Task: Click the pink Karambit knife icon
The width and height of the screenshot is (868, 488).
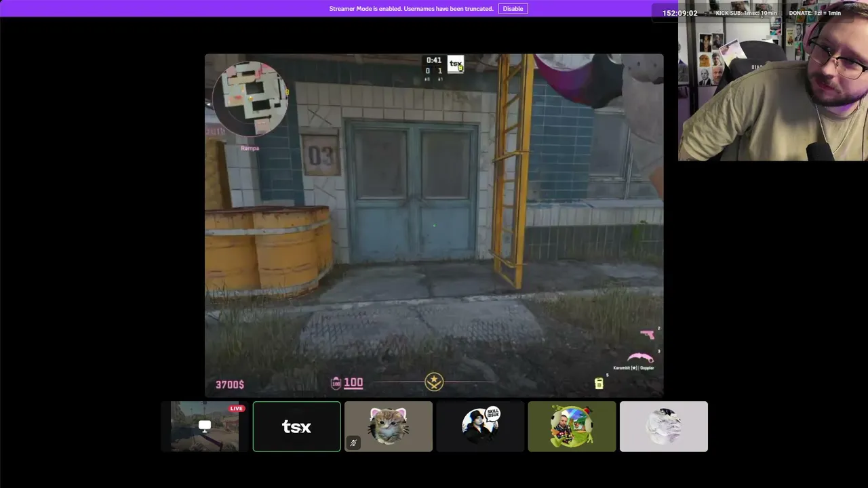Action: click(x=640, y=358)
